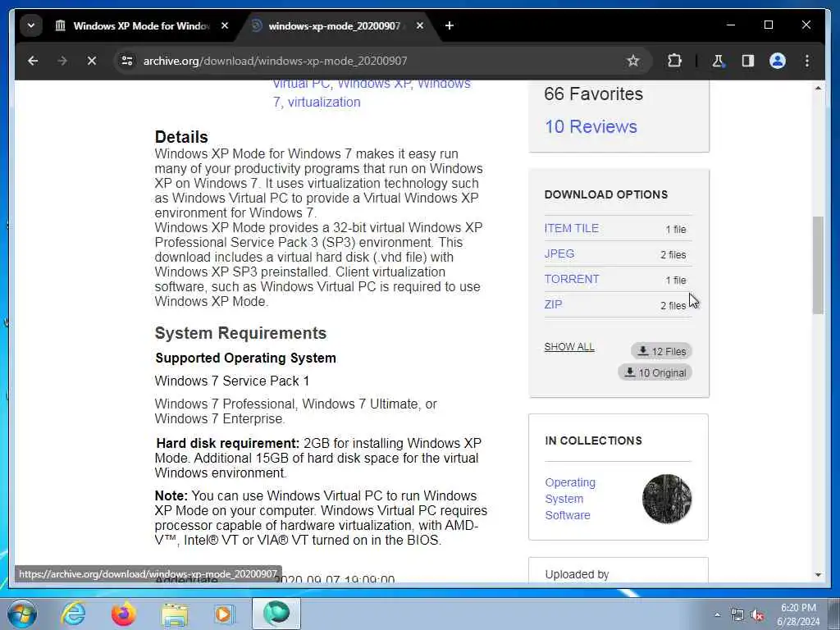This screenshot has height=630, width=840.
Task: Select the TORRENT download option
Action: [x=572, y=279]
